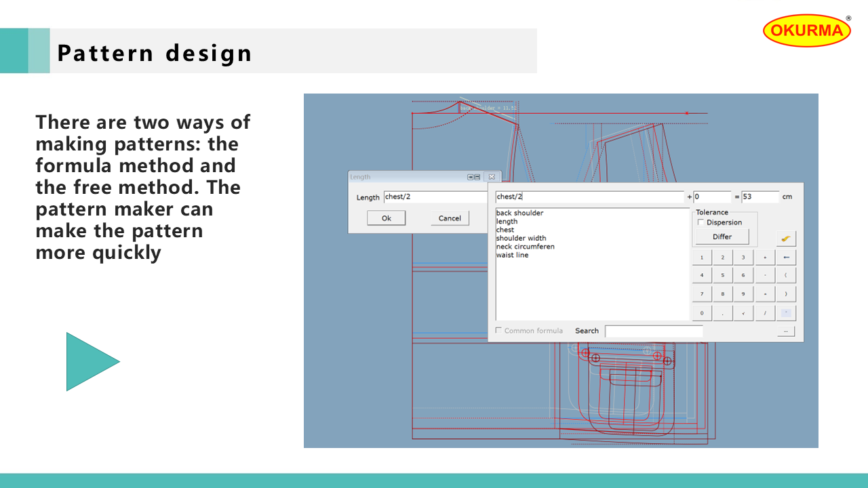Click the formula field containing chest/2

tap(589, 197)
